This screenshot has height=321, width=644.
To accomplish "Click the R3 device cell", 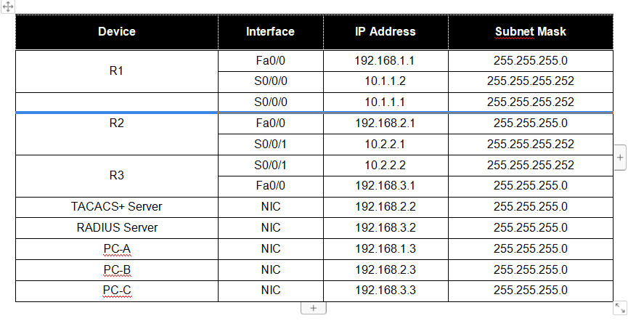I will click(x=117, y=175).
